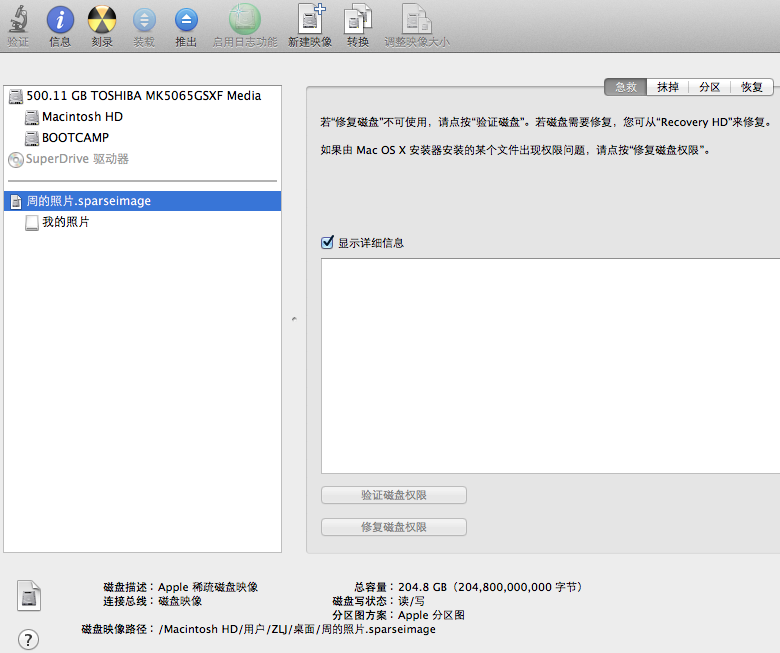Click the 刻录 (Burn) toolbar icon
Viewport: 780px width, 653px height.
101,20
